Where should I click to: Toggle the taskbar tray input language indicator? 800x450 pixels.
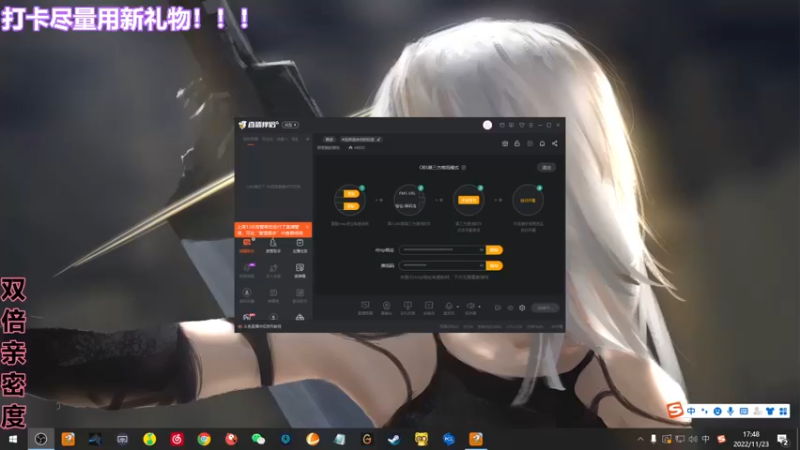(706, 439)
